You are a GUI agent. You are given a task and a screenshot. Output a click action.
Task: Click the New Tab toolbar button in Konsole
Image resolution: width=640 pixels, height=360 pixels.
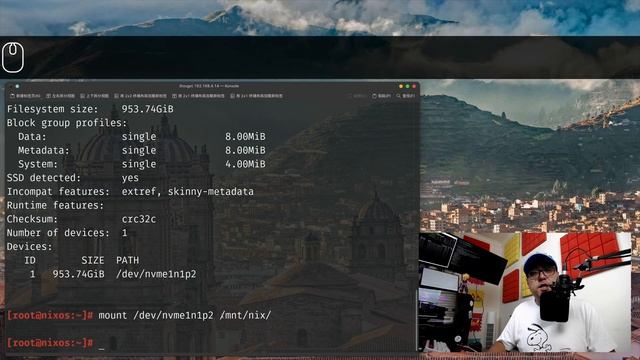pos(25,96)
